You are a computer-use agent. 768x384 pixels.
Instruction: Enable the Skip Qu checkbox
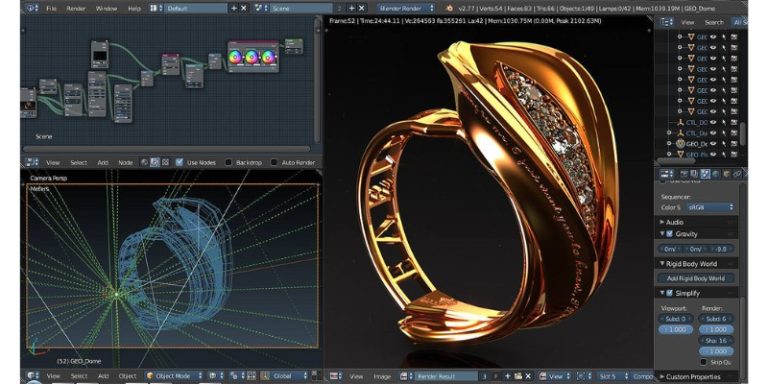pyautogui.click(x=704, y=362)
